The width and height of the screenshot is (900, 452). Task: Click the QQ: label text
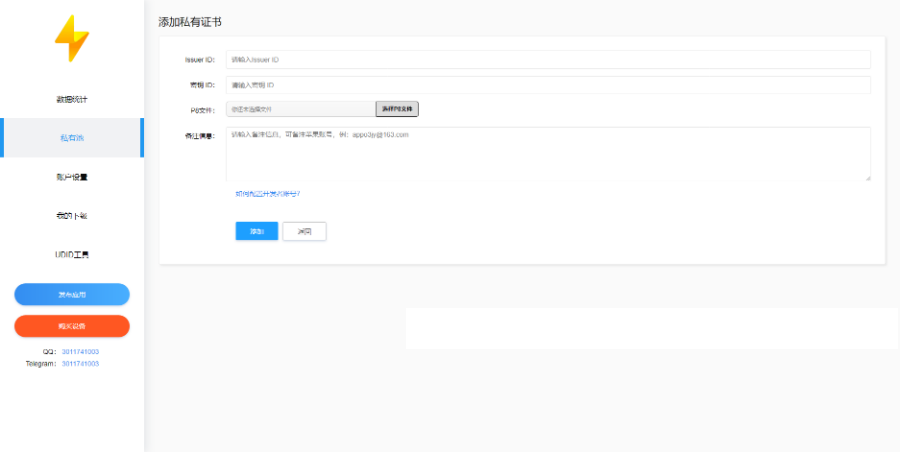pos(50,351)
